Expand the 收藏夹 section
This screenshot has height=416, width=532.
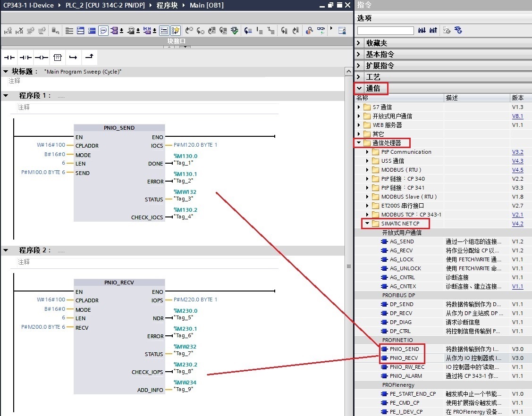click(359, 43)
